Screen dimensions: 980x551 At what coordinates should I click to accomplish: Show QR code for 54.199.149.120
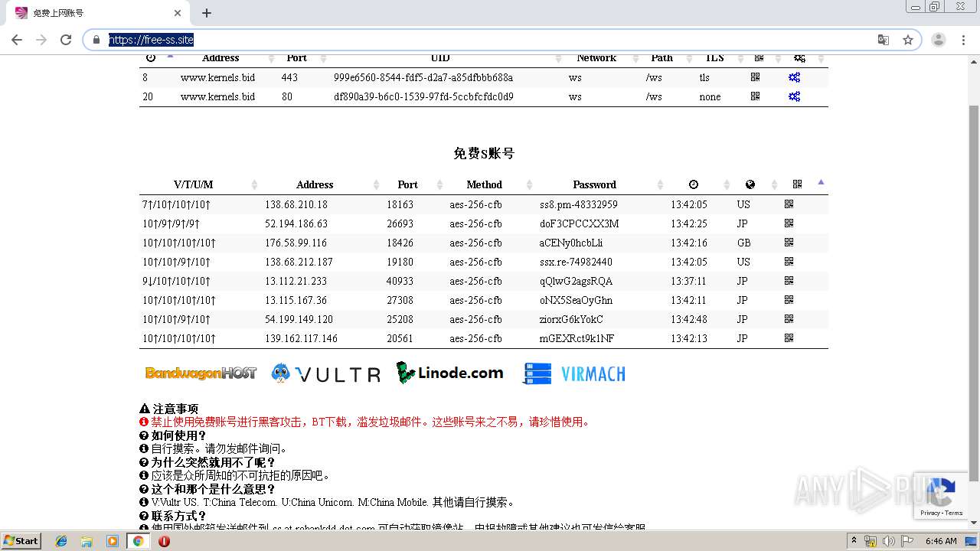tap(789, 319)
